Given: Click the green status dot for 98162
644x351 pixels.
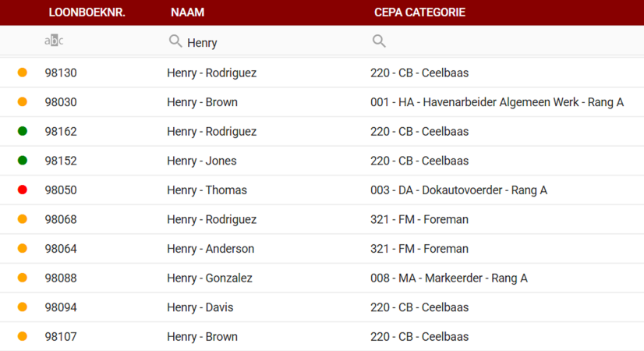Looking at the screenshot, I should [23, 131].
